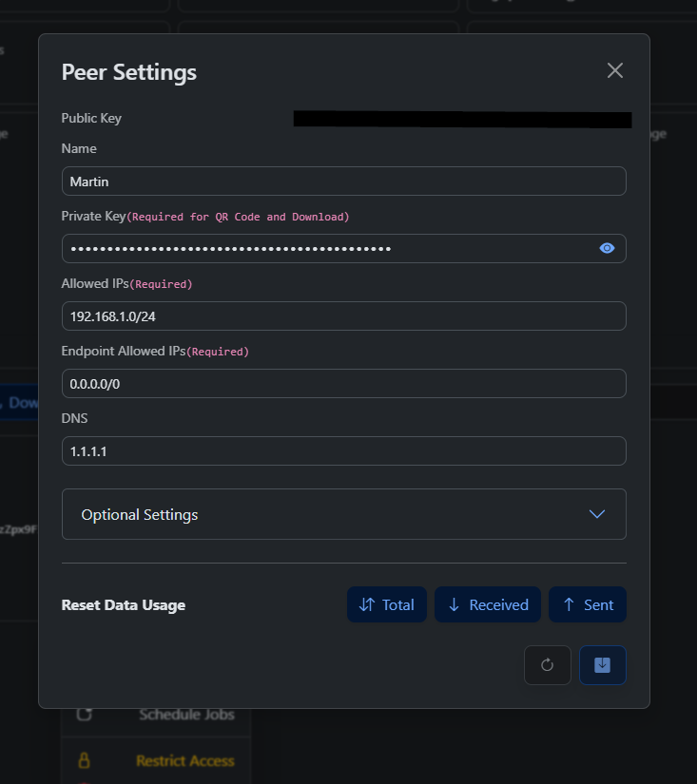Click into the Name field containing Martin
Screen dimensions: 697x784
(x=342, y=181)
